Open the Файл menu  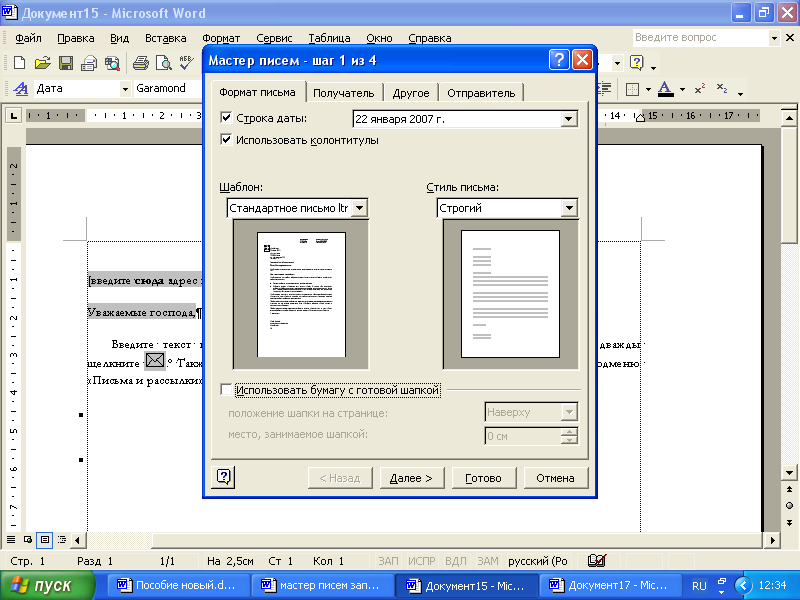point(28,38)
